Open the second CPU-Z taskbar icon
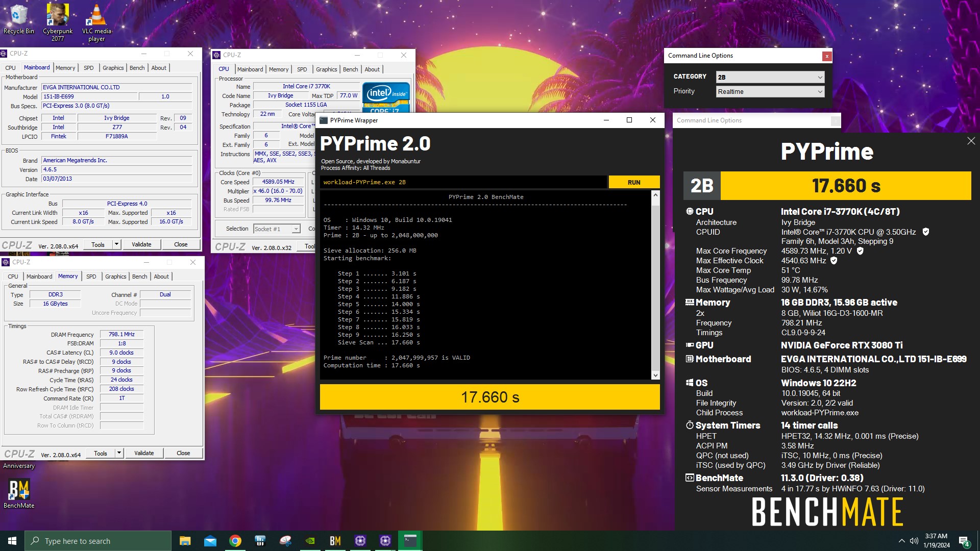Image resolution: width=980 pixels, height=551 pixels. point(385,541)
